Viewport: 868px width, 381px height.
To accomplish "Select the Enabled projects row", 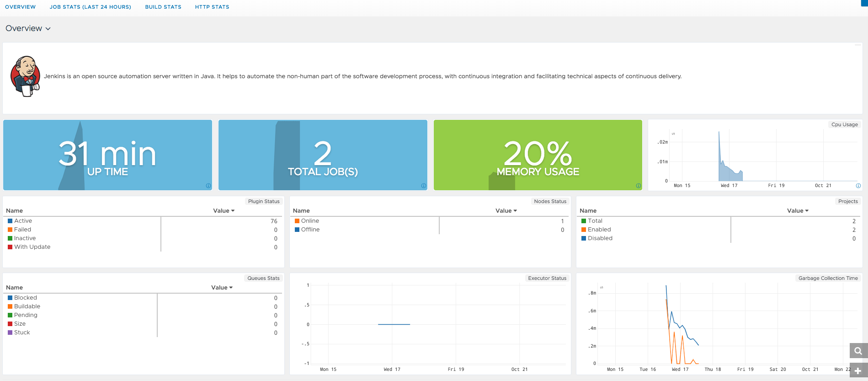I will 719,230.
